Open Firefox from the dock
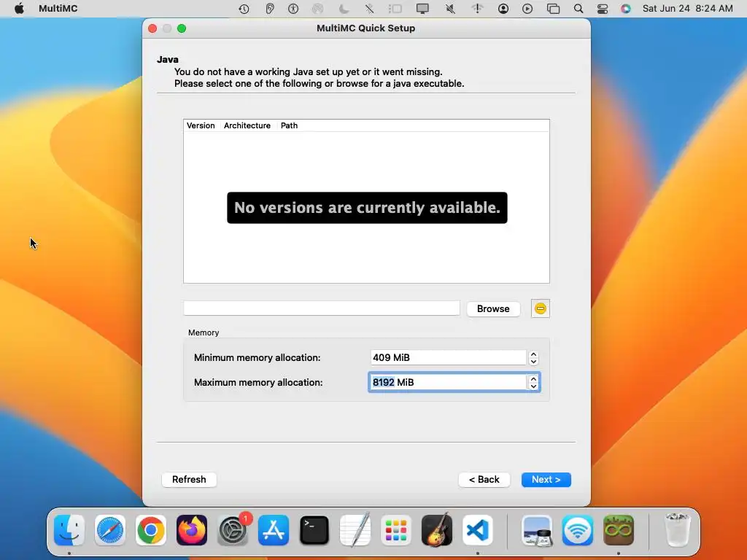 click(x=192, y=530)
